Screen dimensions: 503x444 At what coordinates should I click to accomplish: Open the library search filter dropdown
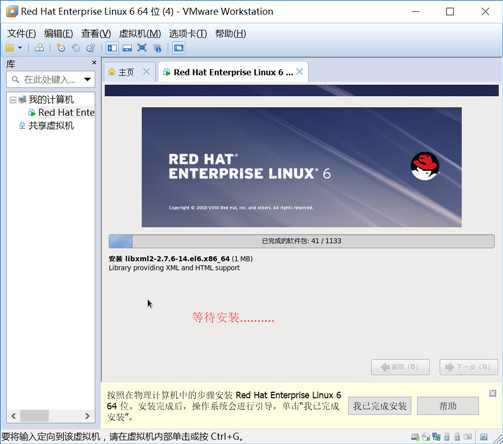pyautogui.click(x=87, y=79)
